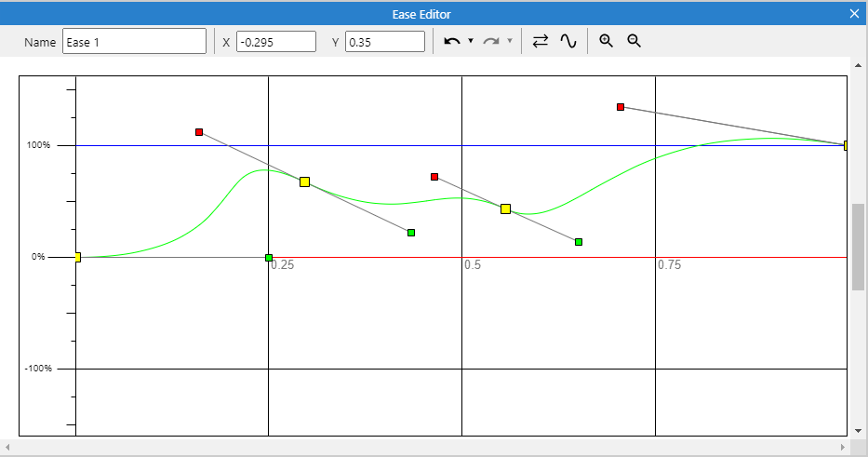Select the yellow start point at 0%

click(77, 257)
